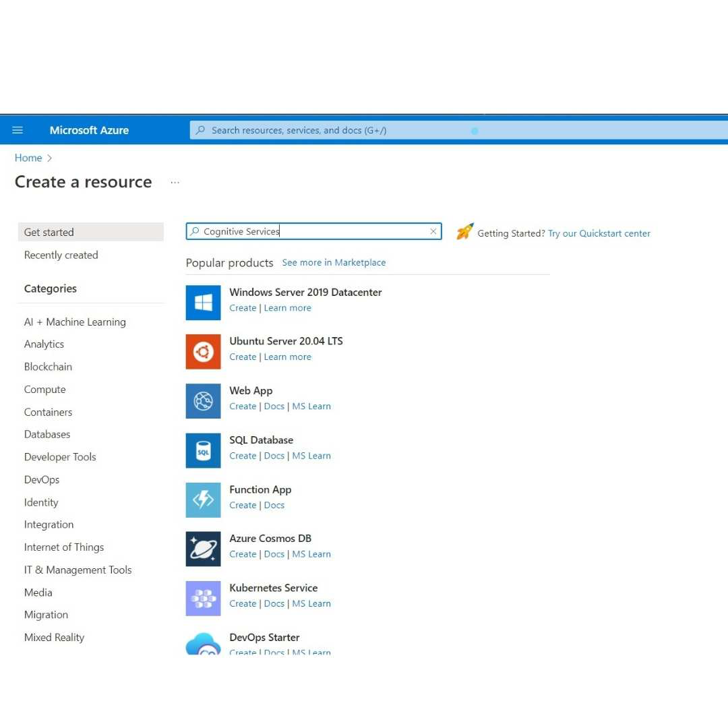Click the Function App lightning icon
The image size is (728, 728).
tap(203, 499)
